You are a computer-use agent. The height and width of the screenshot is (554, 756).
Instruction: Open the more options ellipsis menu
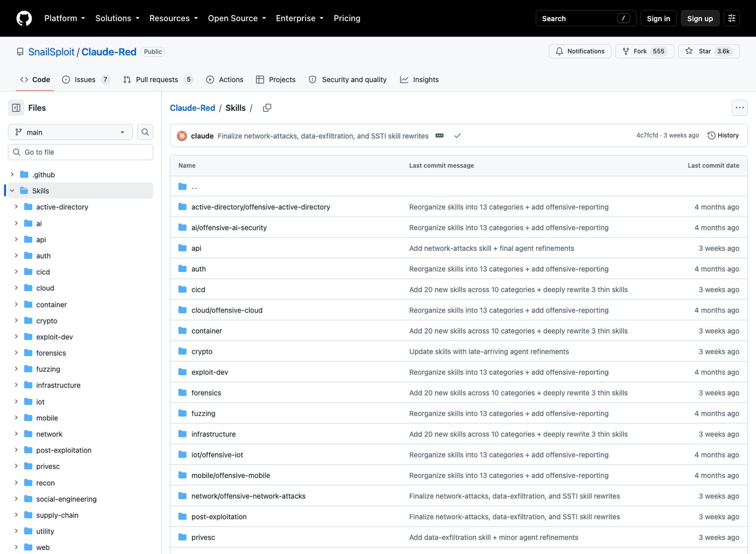[x=740, y=108]
